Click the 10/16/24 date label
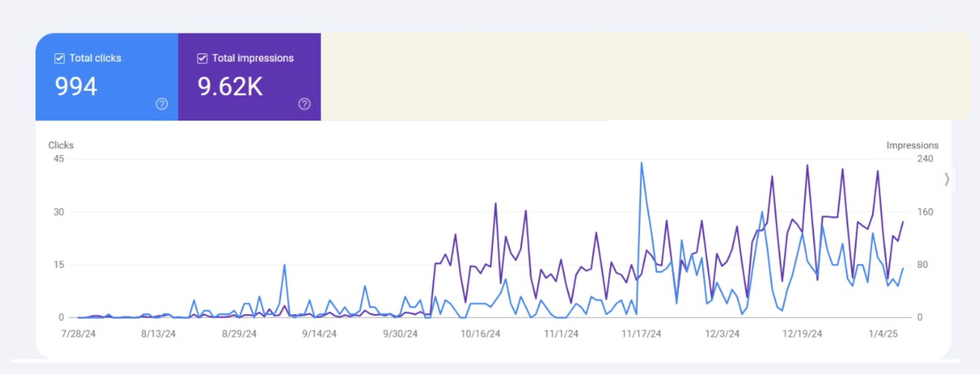This screenshot has height=374, width=980. [480, 334]
